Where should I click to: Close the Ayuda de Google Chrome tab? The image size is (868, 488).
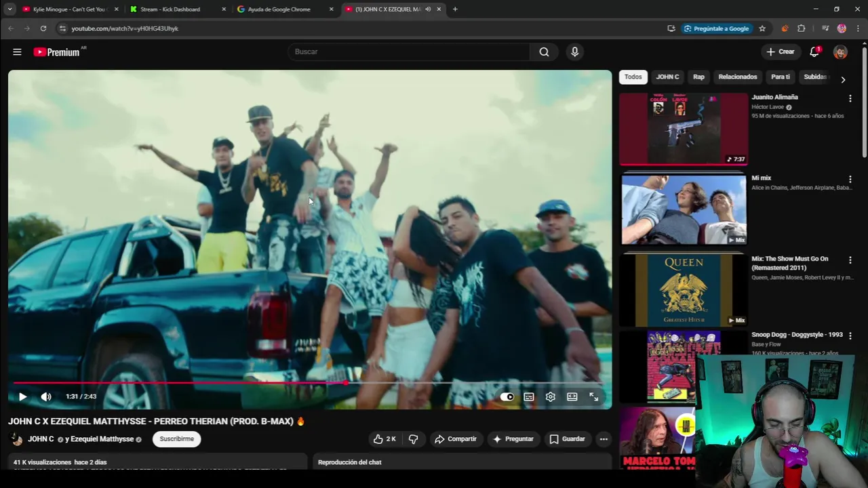pos(331,9)
